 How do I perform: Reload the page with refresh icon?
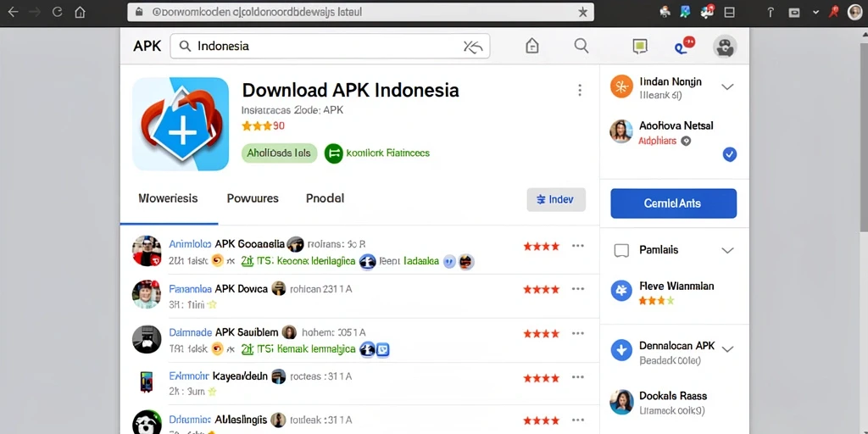tap(57, 12)
